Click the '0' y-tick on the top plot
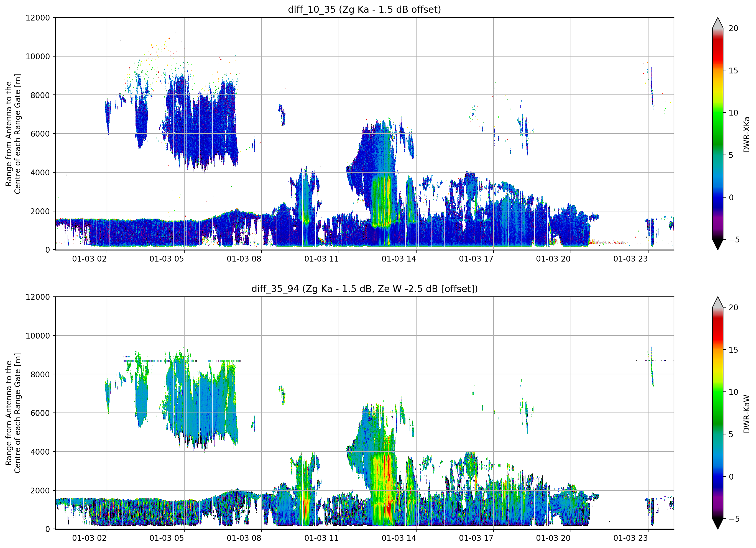The height and width of the screenshot is (548, 756). tap(48, 250)
